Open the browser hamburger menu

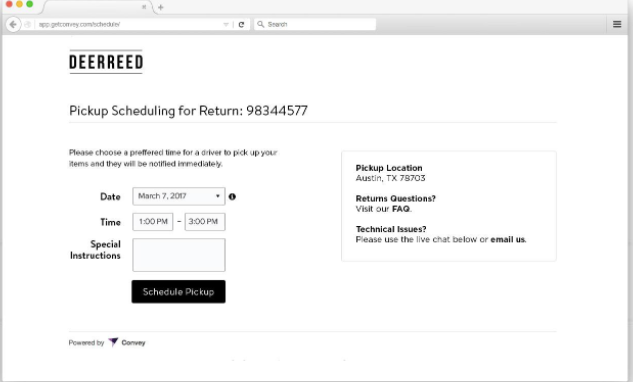[x=617, y=24]
